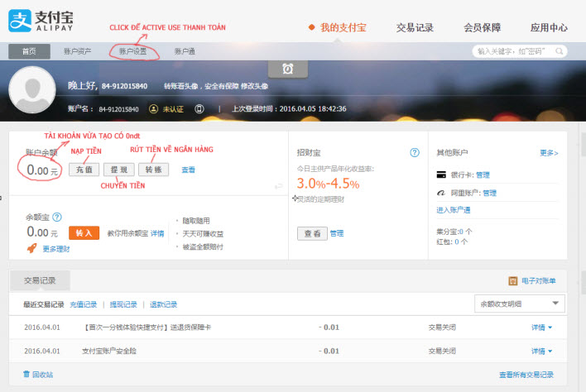This screenshot has height=392, width=586.
Task: Click the help icon next to 余额宝
Action: click(x=57, y=217)
